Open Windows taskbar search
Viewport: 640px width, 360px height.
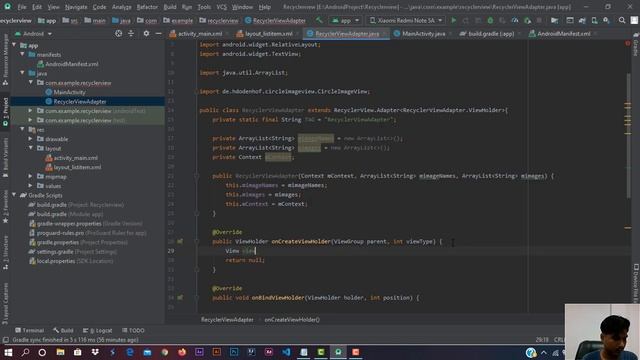25,352
